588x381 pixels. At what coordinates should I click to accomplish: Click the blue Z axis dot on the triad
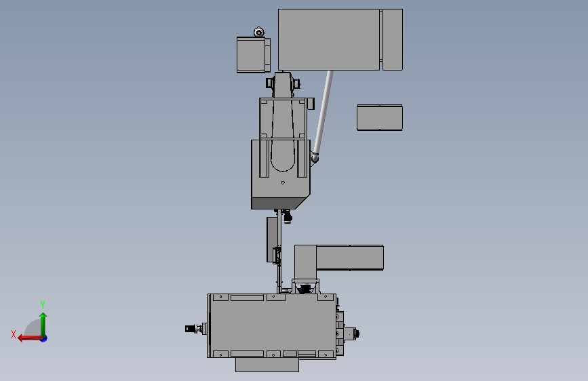pyautogui.click(x=44, y=338)
